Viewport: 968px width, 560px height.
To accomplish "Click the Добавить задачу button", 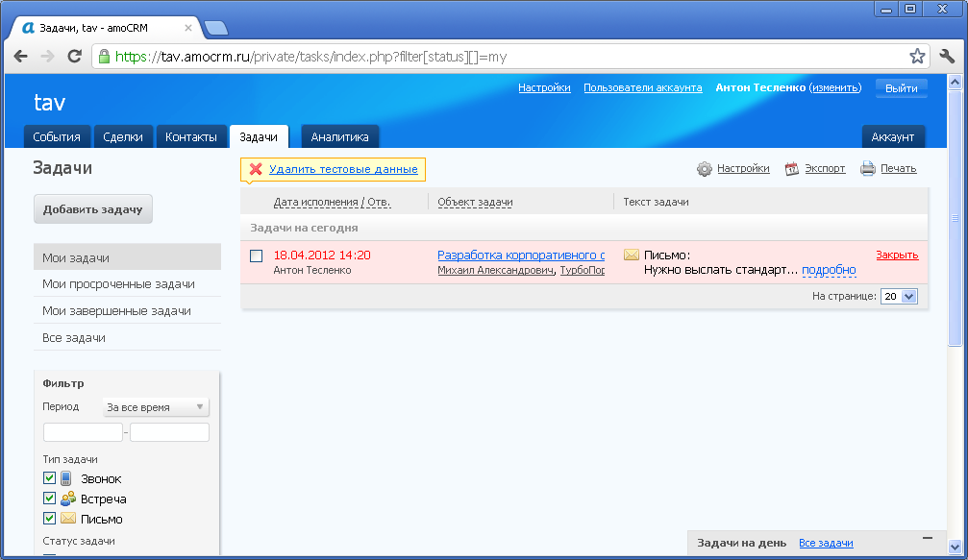I will coord(93,209).
